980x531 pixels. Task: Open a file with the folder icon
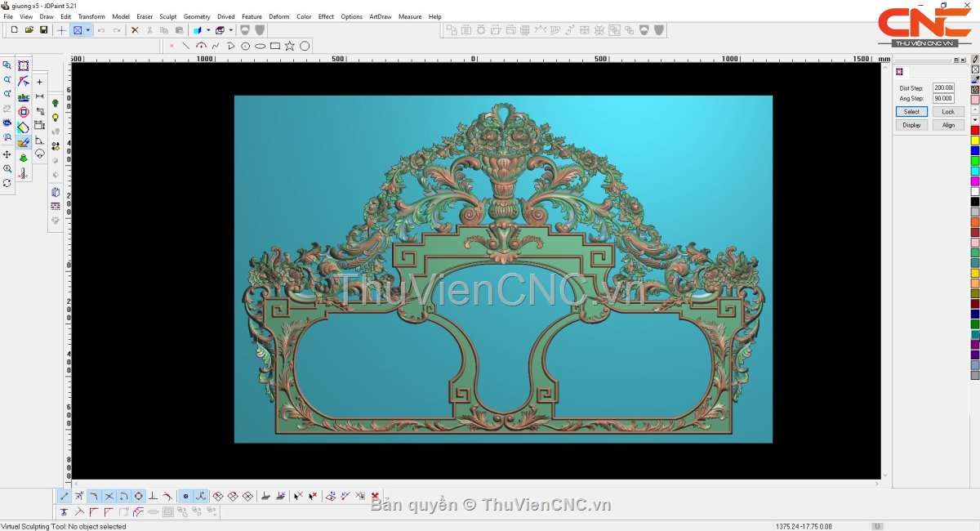tap(29, 30)
